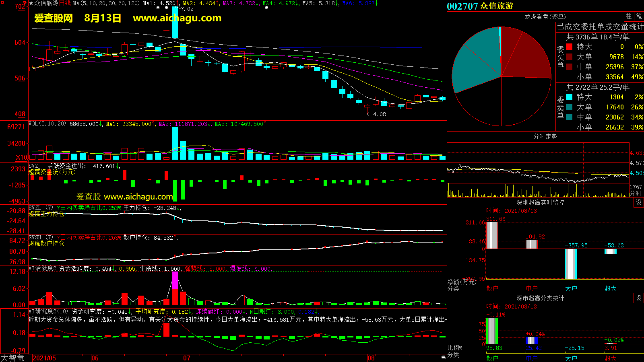Click the 002707 众信旅游 stock title

(x=480, y=6)
